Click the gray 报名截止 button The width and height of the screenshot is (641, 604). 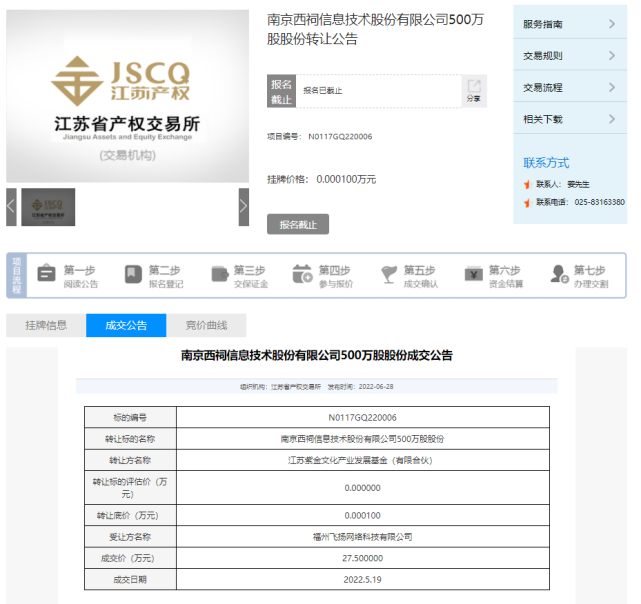pos(298,224)
